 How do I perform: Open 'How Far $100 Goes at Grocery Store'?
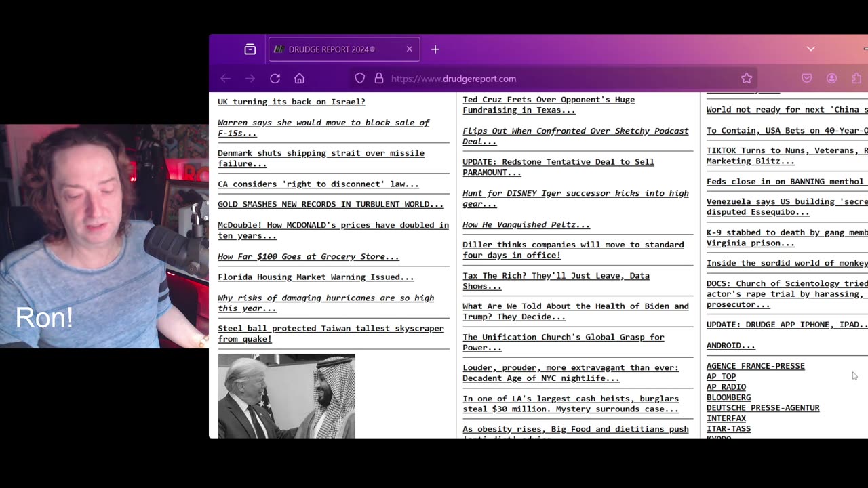(x=309, y=256)
